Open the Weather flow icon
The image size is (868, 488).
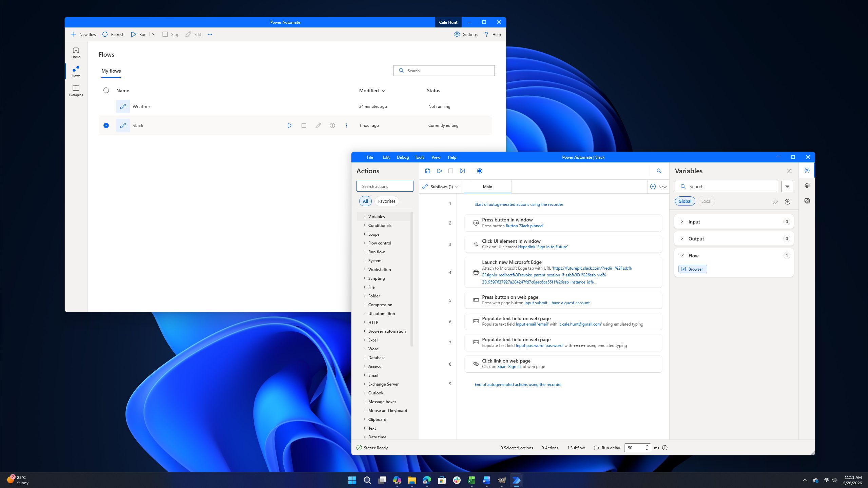pyautogui.click(x=123, y=106)
